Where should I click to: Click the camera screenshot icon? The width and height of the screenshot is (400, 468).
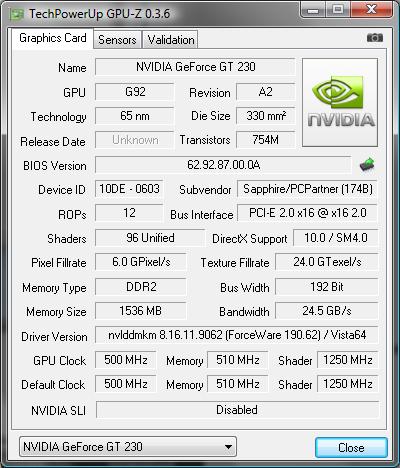375,38
